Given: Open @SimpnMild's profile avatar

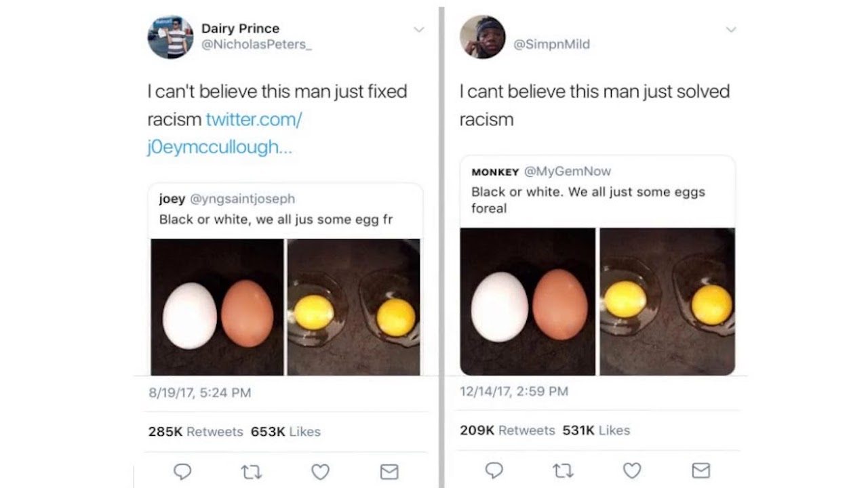Looking at the screenshot, I should 482,37.
